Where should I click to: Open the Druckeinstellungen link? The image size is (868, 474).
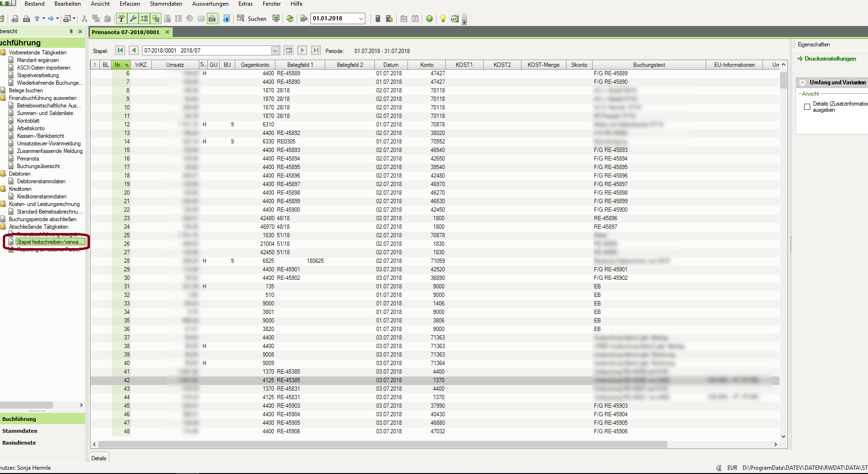pos(830,59)
